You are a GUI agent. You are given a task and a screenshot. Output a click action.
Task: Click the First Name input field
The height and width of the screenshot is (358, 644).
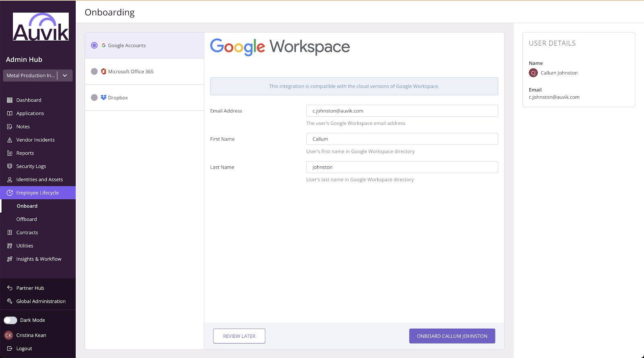[x=402, y=139]
